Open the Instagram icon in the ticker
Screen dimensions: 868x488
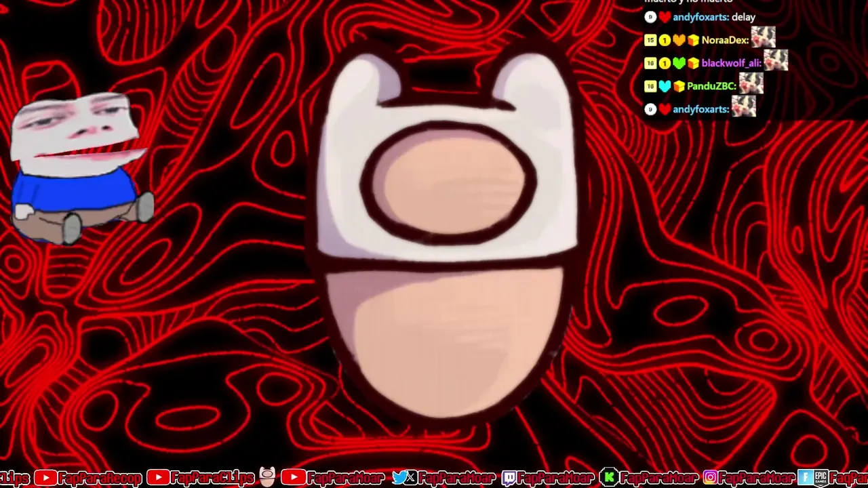point(710,478)
